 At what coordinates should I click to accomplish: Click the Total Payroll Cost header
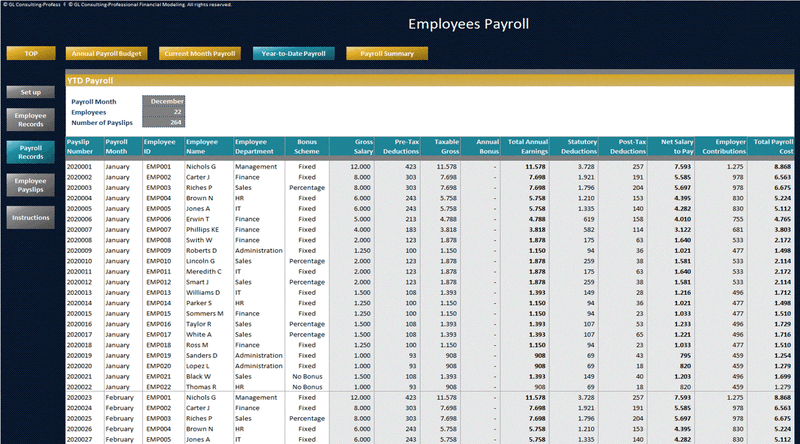(771, 146)
